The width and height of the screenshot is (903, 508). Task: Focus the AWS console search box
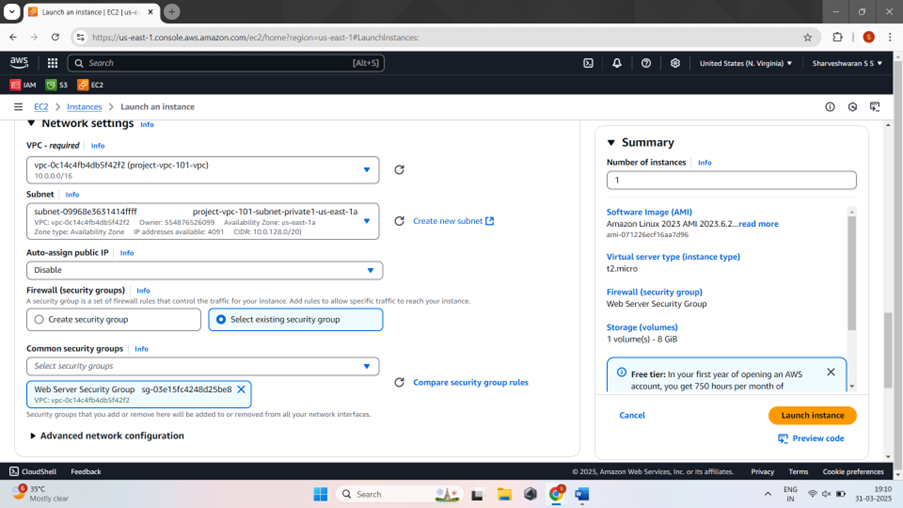(226, 63)
